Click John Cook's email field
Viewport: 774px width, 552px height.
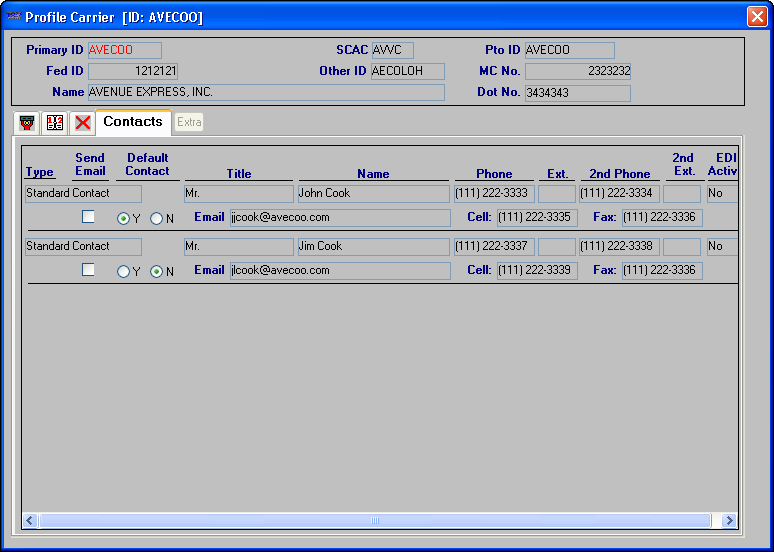point(339,217)
